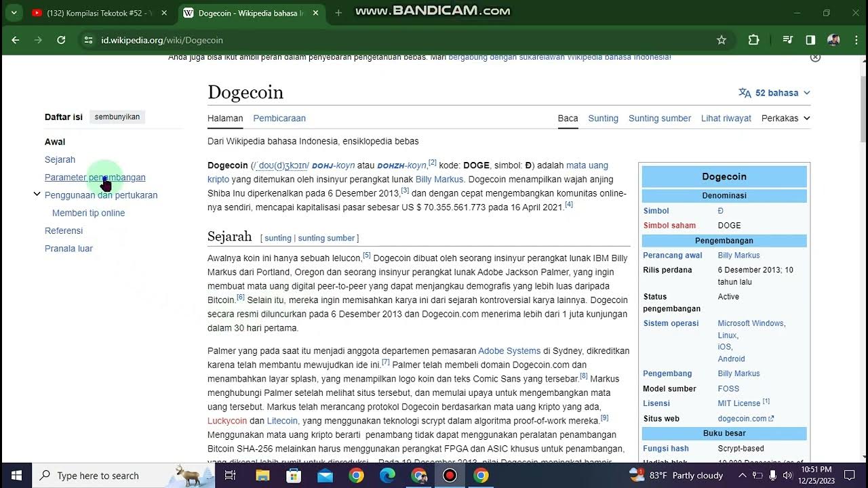Image resolution: width=868 pixels, height=488 pixels.
Task: Open File Explorer from the taskbar
Action: 262,475
